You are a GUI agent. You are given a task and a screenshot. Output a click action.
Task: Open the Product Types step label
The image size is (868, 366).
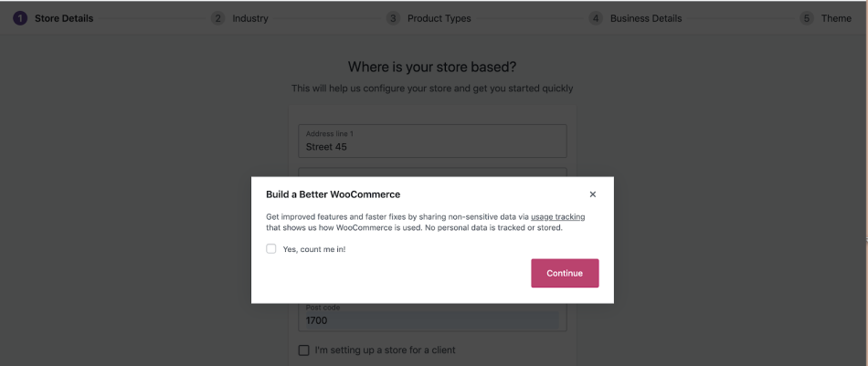tap(439, 18)
